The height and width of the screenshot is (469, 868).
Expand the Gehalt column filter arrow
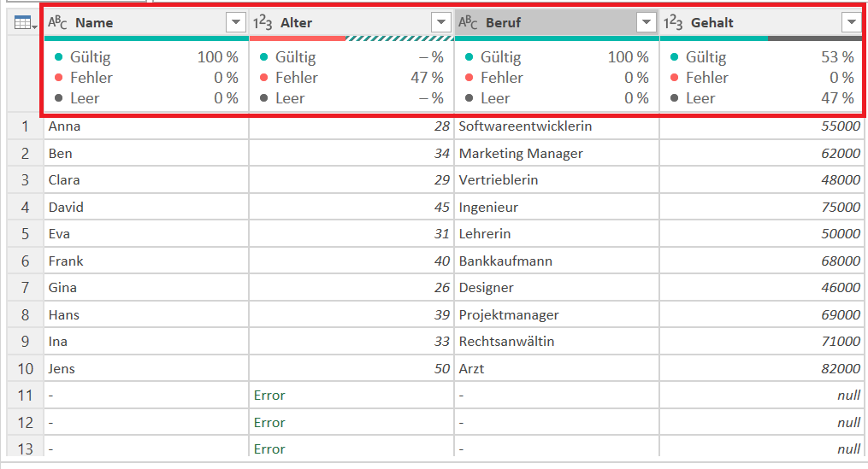(852, 23)
